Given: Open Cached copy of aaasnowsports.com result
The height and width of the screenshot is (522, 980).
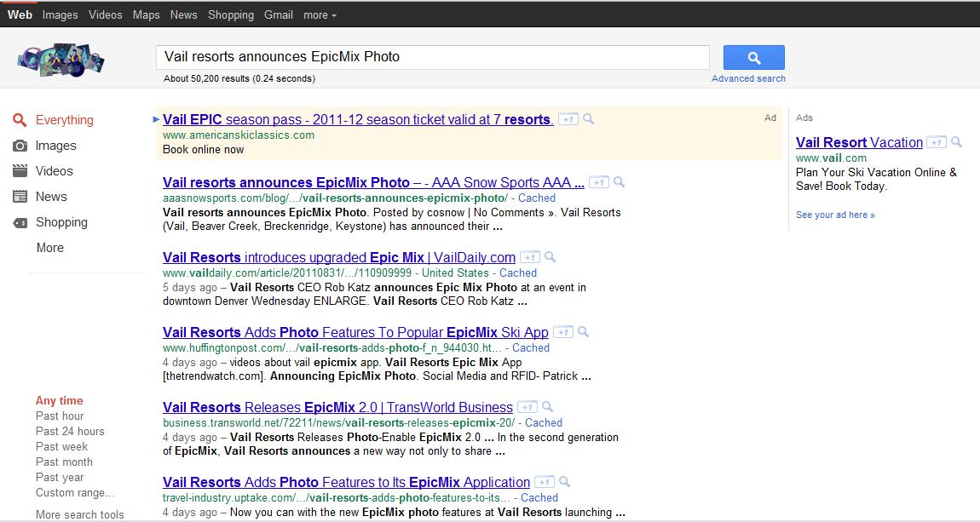Looking at the screenshot, I should (537, 198).
